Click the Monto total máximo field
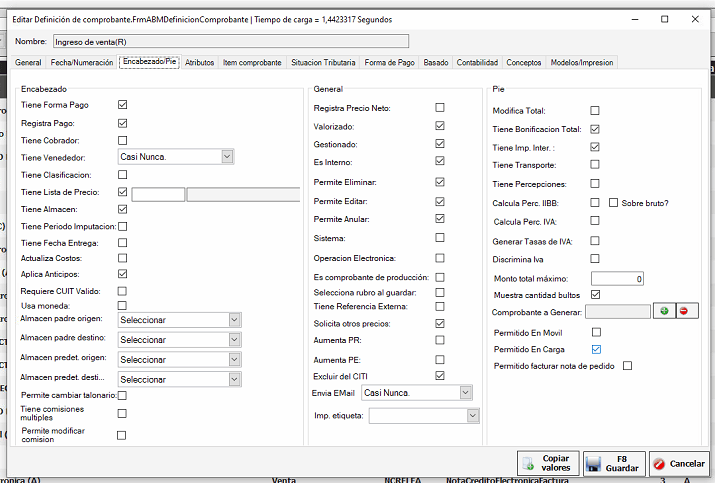Viewport: 715px width, 483px height. (618, 278)
